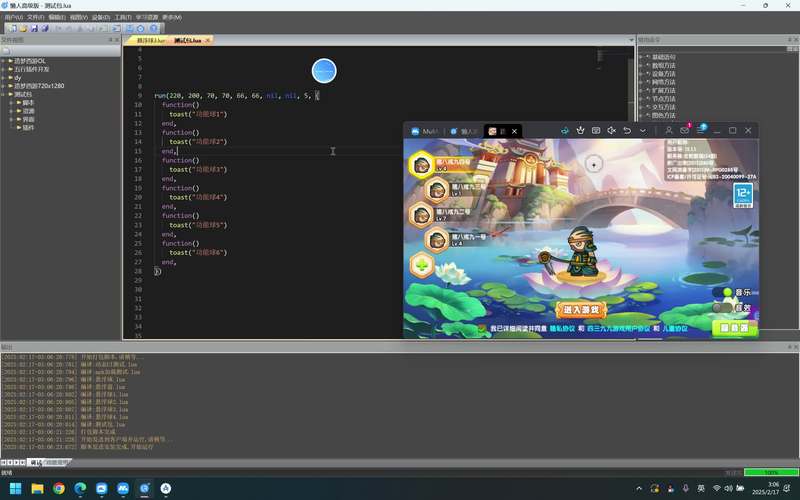
Task: Expand the 五行插件开发 project folder
Action: click(4, 69)
